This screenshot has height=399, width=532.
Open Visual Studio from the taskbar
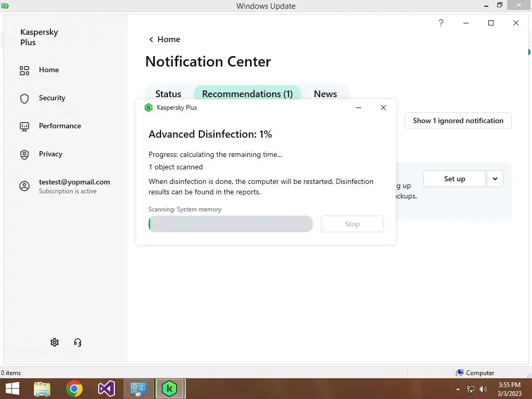coord(106,389)
